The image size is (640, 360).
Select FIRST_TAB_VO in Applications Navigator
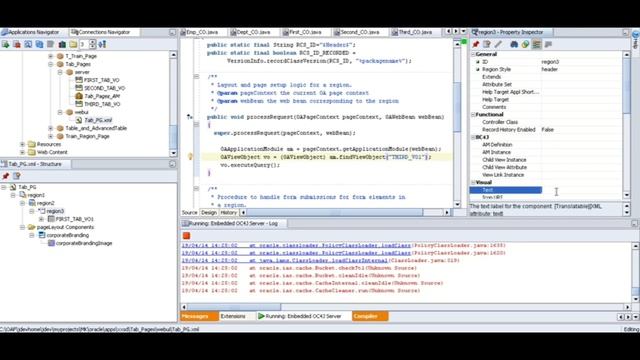[101, 80]
